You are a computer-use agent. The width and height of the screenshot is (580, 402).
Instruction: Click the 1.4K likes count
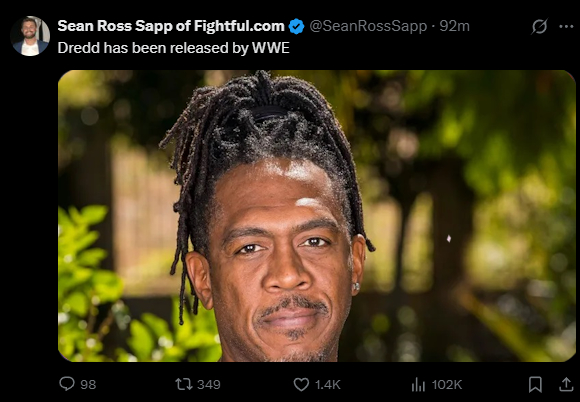point(328,385)
